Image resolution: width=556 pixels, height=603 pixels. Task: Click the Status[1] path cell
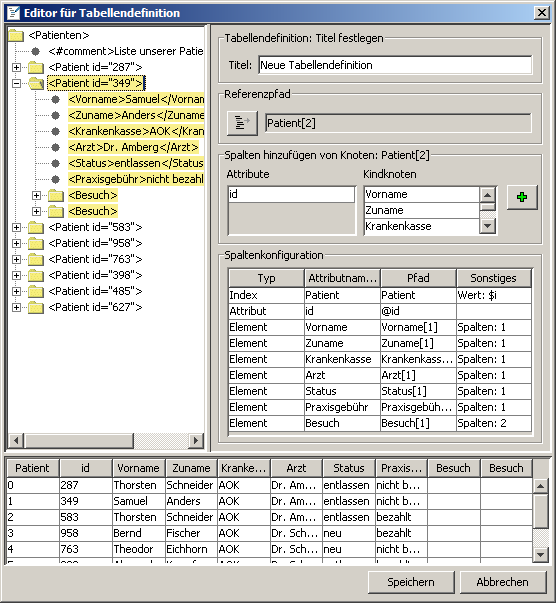418,391
